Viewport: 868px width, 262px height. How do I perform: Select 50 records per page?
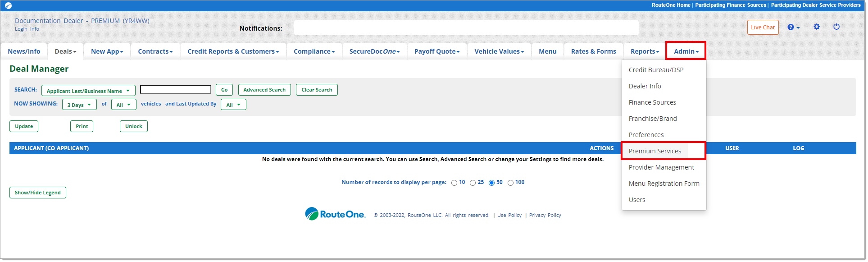coord(491,183)
